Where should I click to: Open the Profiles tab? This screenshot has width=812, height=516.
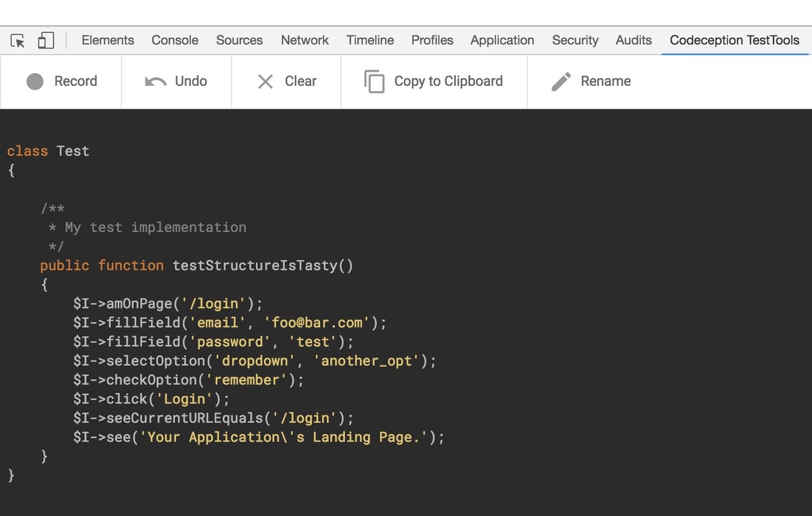(432, 41)
